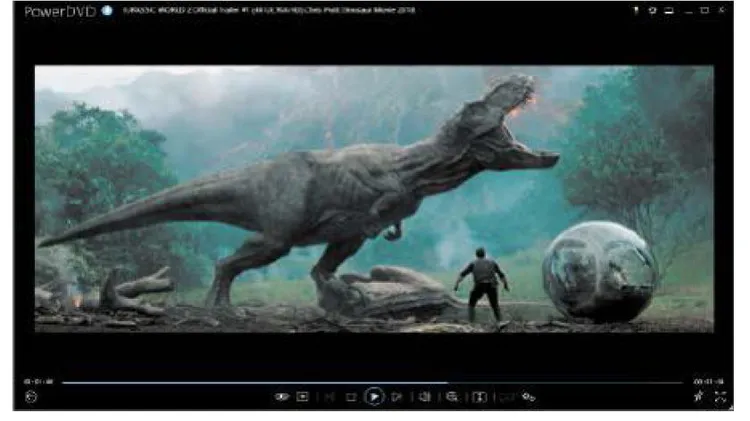
Task: Open the volume control icon
Action: [424, 397]
